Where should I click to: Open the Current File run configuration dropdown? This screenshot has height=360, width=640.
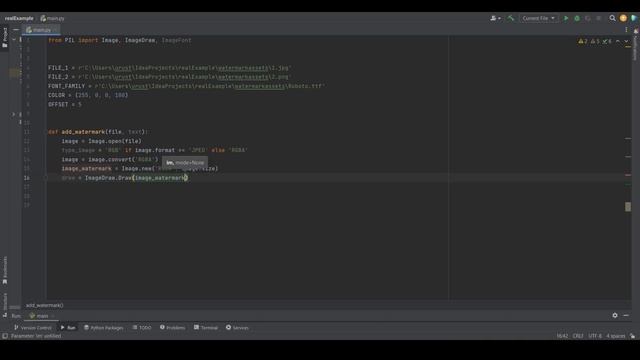click(538, 18)
